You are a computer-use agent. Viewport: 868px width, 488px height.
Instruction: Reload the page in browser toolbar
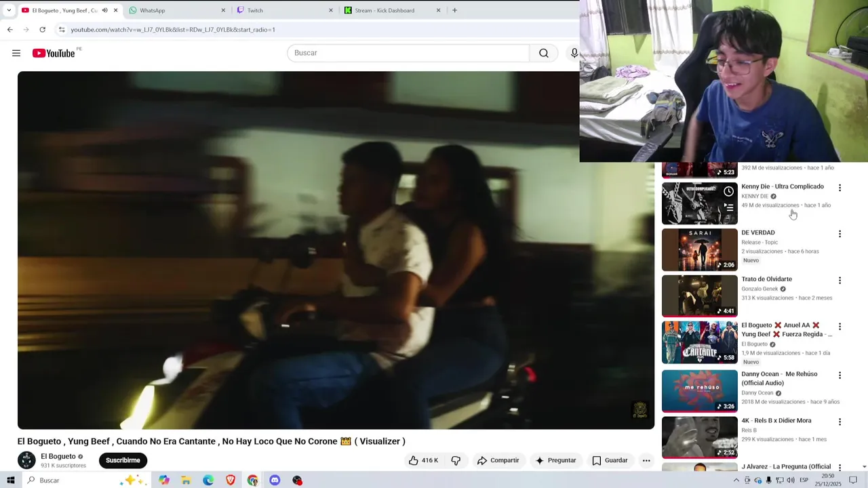point(42,29)
